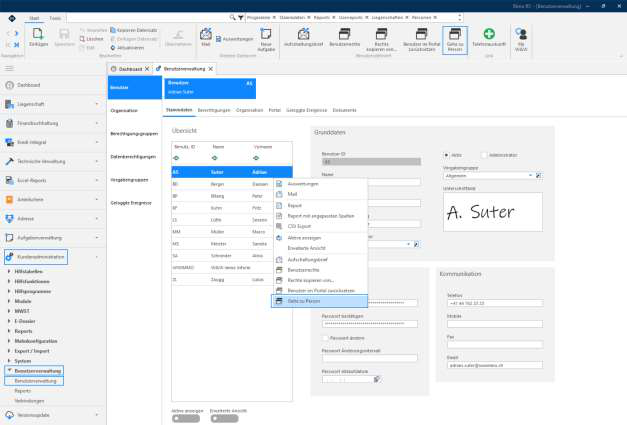Select Mail in the context menu
Screen dimensions: 627x425
point(320,194)
